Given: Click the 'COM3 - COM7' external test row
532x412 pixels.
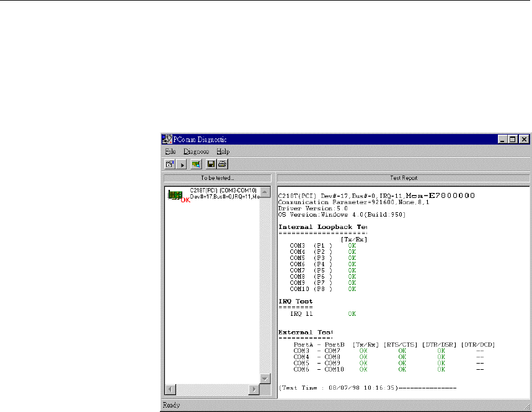Looking at the screenshot, I should click(x=389, y=351).
